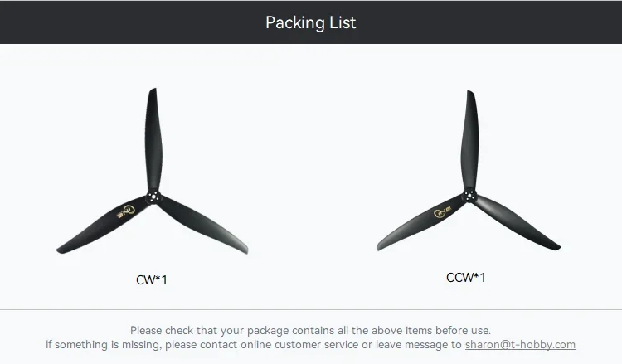Click the CW propeller center hub

pyautogui.click(x=154, y=196)
